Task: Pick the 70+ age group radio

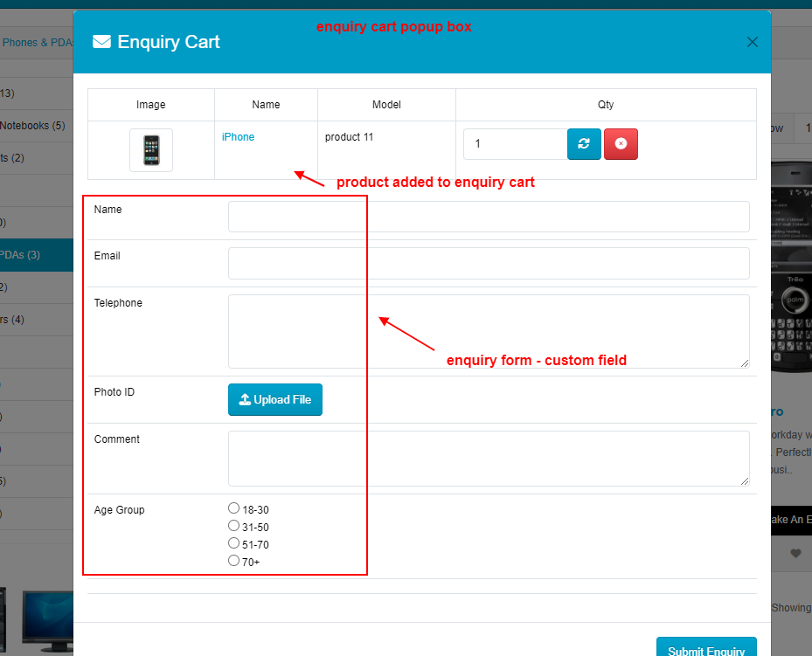Action: 233,561
